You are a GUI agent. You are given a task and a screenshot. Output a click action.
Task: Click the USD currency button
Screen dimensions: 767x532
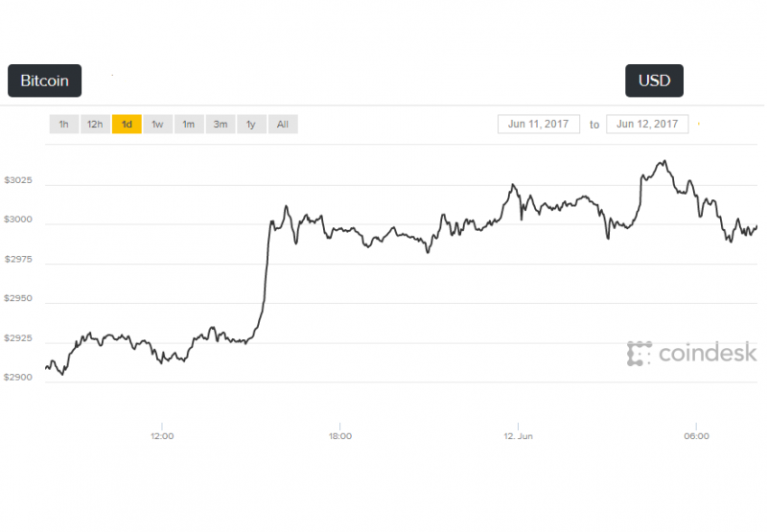tap(654, 81)
